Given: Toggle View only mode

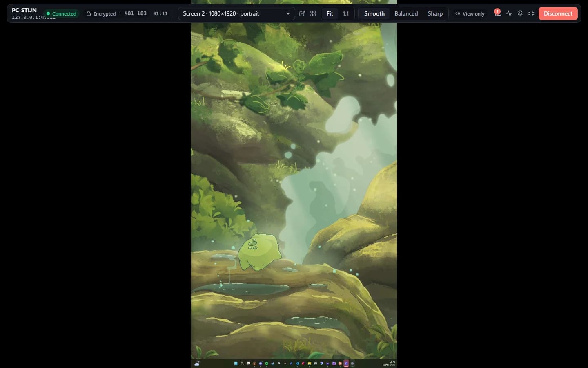Looking at the screenshot, I should pos(470,13).
